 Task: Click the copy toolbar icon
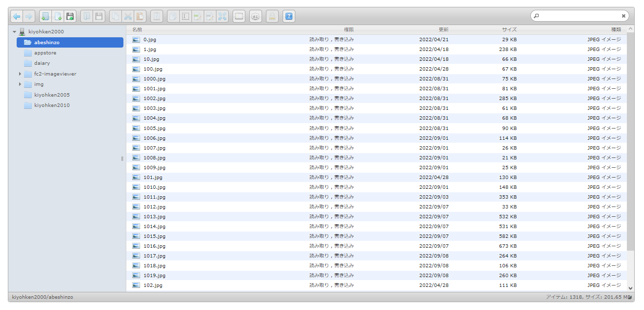pos(115,16)
